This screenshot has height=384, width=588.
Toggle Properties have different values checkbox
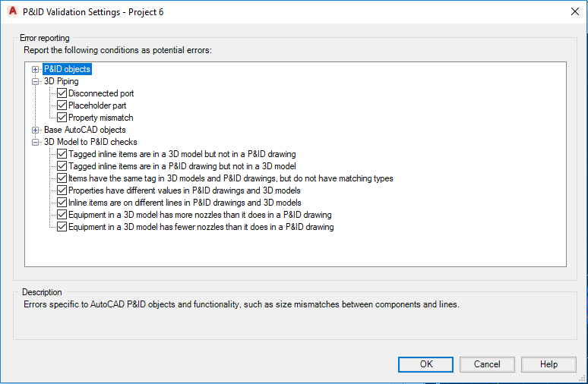coord(62,190)
